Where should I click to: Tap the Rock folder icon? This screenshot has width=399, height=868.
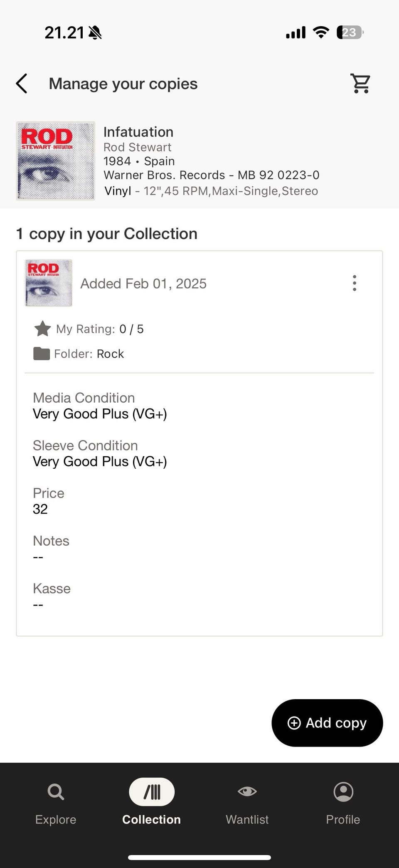coord(42,354)
